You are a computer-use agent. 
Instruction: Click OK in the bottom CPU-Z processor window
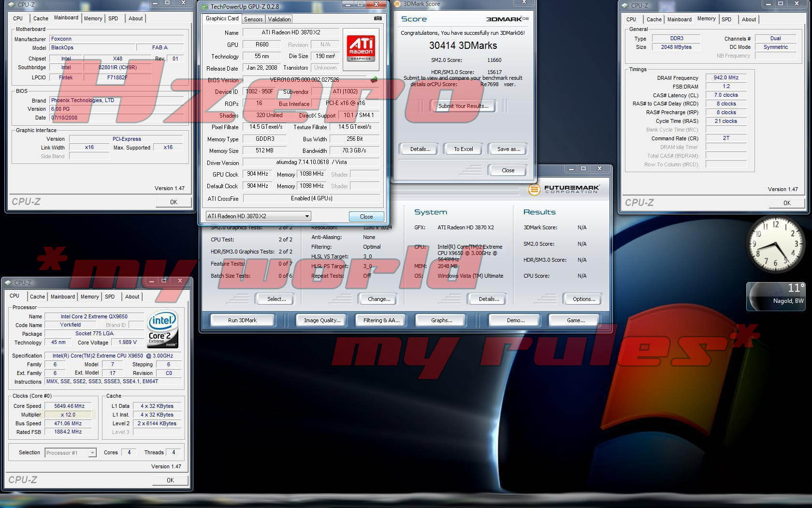(x=170, y=480)
